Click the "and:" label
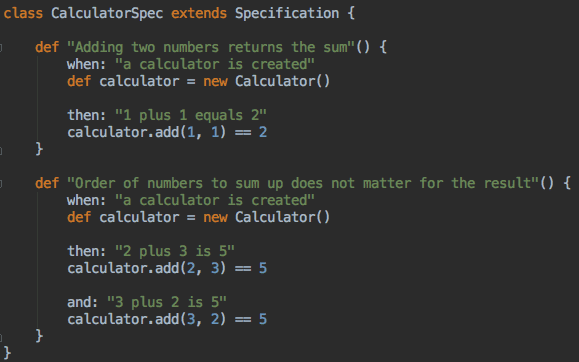Viewport: 579px width, 362px height. coord(82,302)
